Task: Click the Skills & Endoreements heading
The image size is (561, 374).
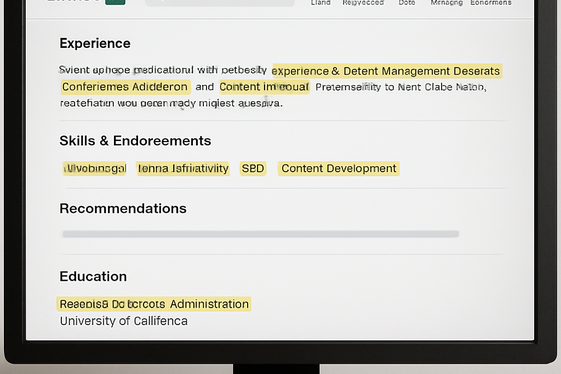Action: (x=135, y=141)
